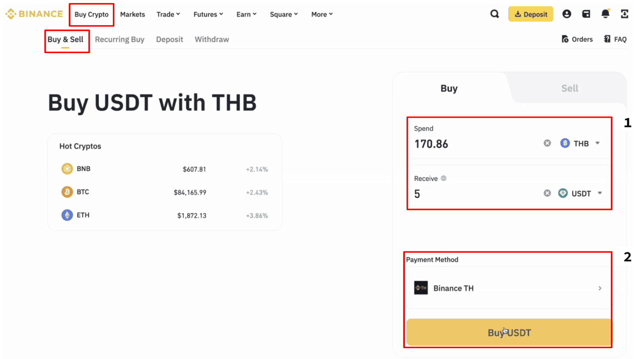Viewport: 644px width, 359px height.
Task: Click the Spend amount input field
Action: tap(475, 144)
